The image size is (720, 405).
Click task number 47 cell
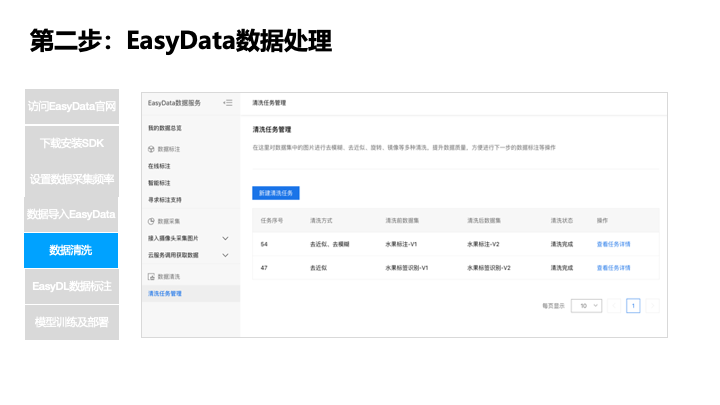pos(264,268)
